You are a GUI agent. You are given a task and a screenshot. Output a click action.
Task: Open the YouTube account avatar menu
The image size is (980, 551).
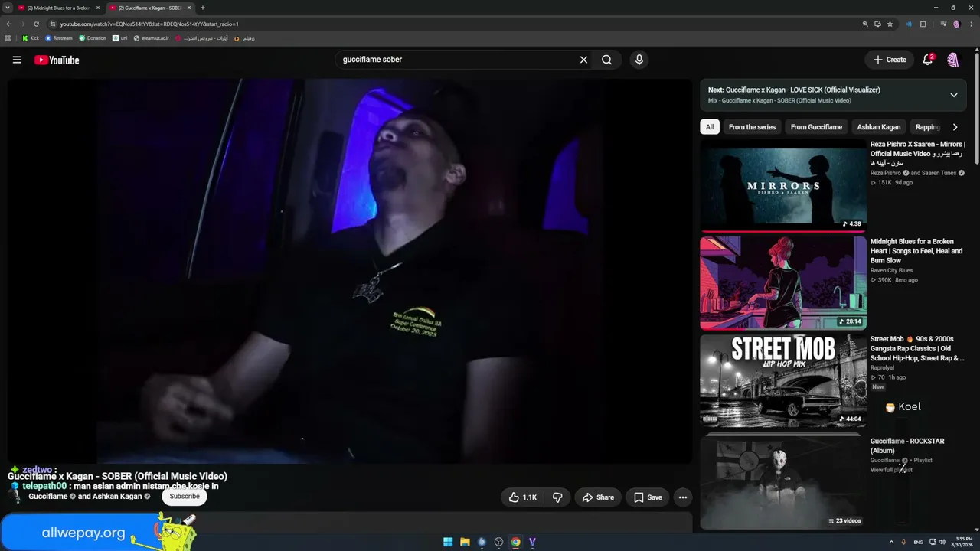[953, 60]
